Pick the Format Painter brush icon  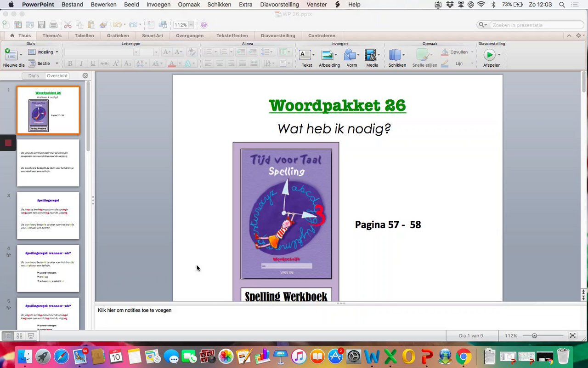coord(103,25)
